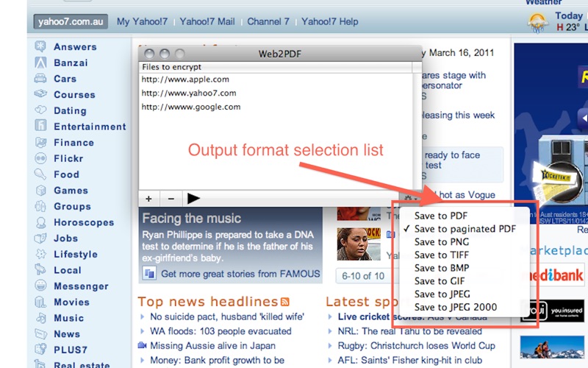The width and height of the screenshot is (588, 368).
Task: Click the Music note icon in sidebar
Action: (40, 318)
